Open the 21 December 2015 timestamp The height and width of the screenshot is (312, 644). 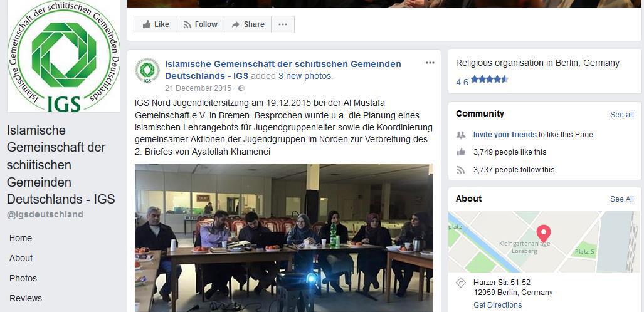pyautogui.click(x=198, y=88)
